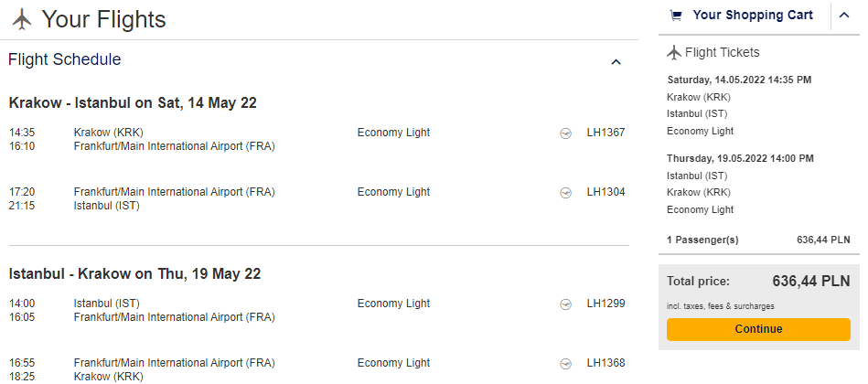This screenshot has height=384, width=868.
Task: Click the Lufthansa logo beside LH1367
Action: 566,133
